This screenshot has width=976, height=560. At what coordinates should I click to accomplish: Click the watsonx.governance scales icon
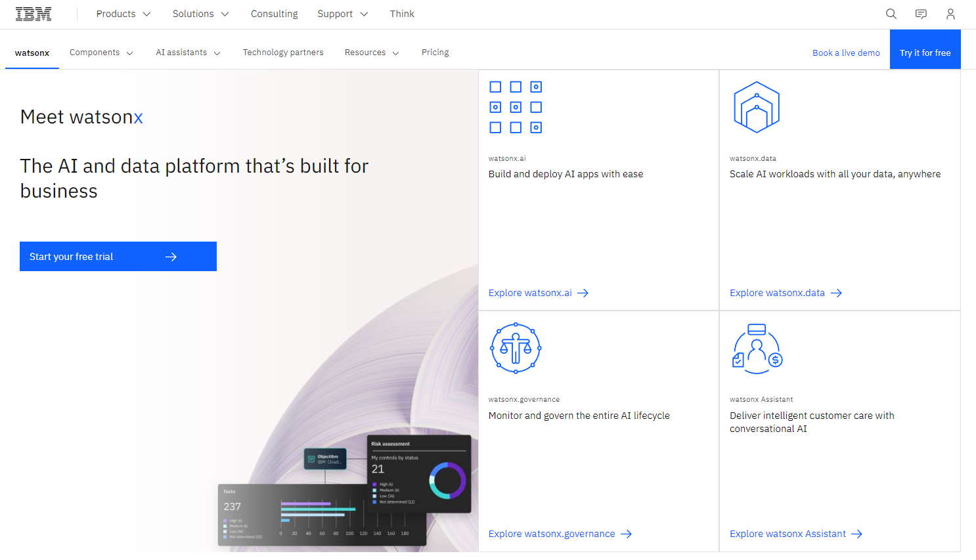pyautogui.click(x=516, y=348)
